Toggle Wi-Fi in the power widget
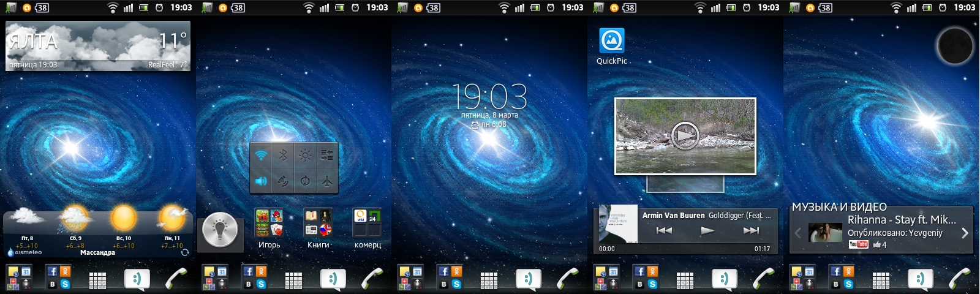Screen dimensions: 980x294 261,156
